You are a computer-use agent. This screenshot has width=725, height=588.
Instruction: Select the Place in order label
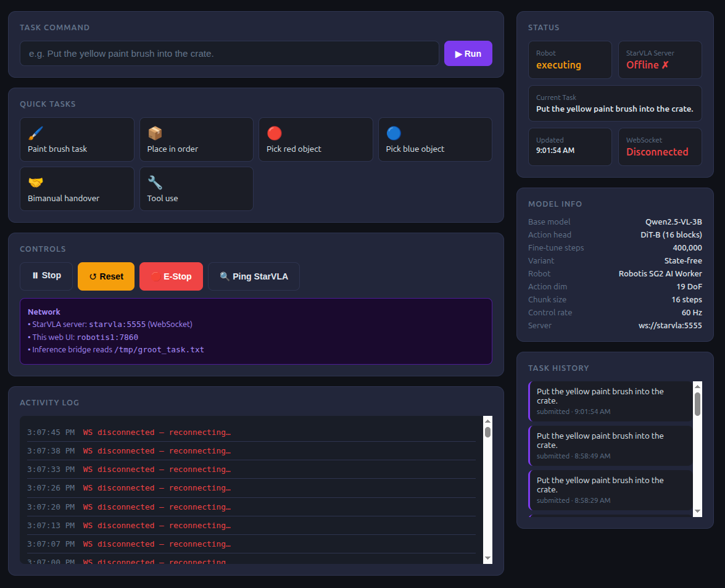[173, 149]
